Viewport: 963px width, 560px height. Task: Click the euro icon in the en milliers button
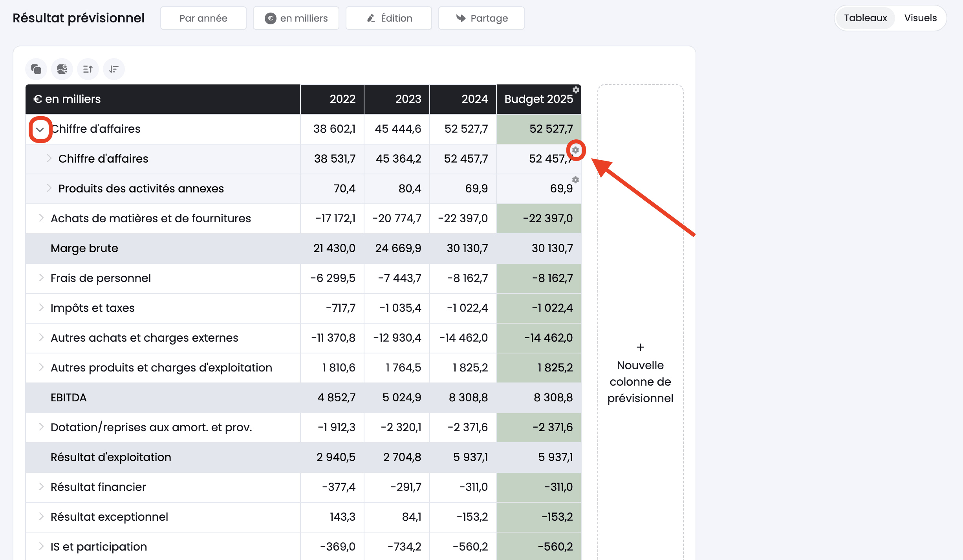[x=270, y=18]
